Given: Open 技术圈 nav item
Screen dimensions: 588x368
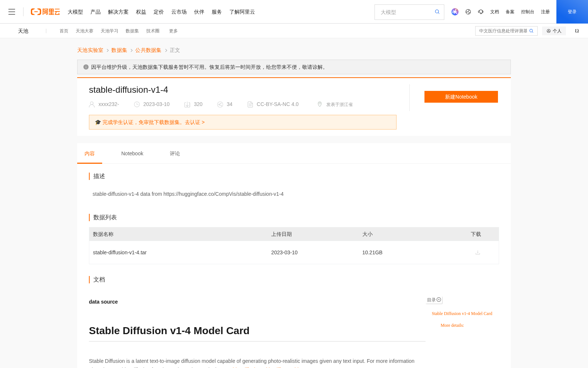Looking at the screenshot, I should (153, 31).
